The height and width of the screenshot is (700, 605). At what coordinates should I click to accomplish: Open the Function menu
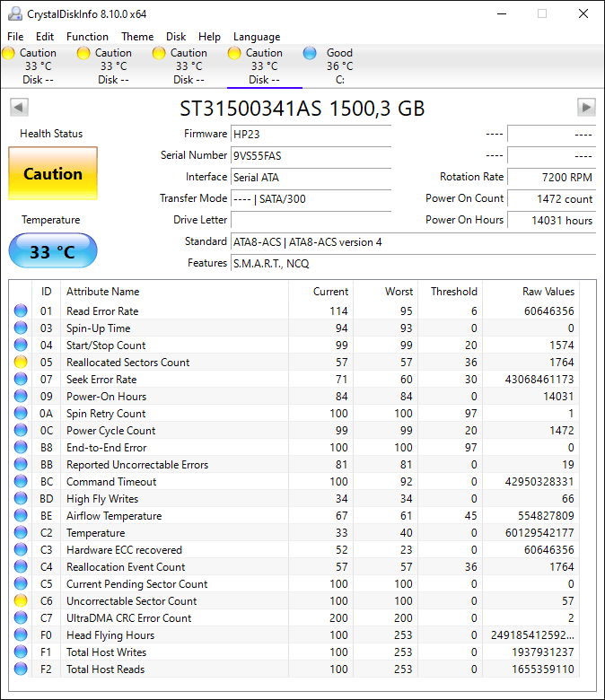coord(87,37)
